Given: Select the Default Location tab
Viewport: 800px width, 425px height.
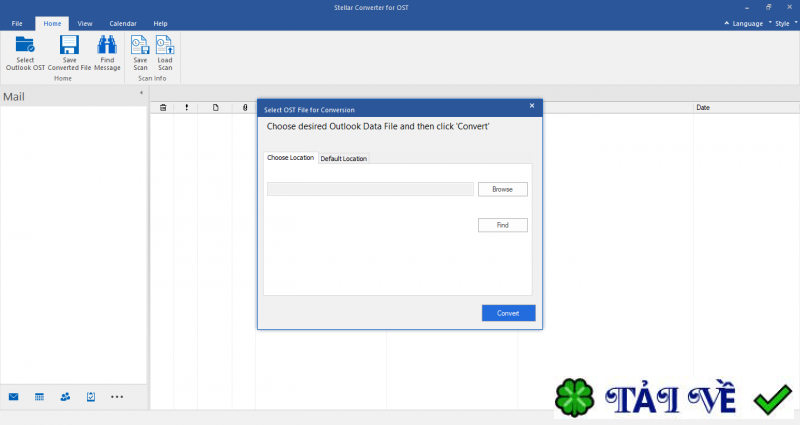Looking at the screenshot, I should (x=343, y=159).
